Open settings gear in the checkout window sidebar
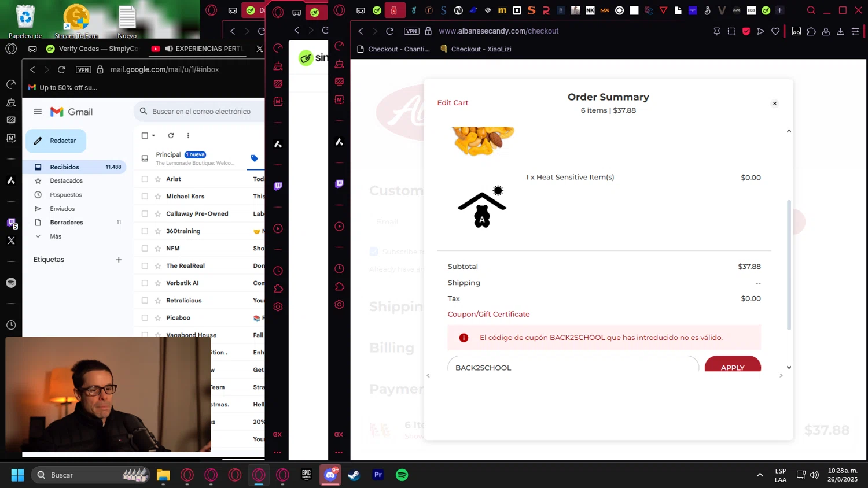This screenshot has height=488, width=868. 339,305
